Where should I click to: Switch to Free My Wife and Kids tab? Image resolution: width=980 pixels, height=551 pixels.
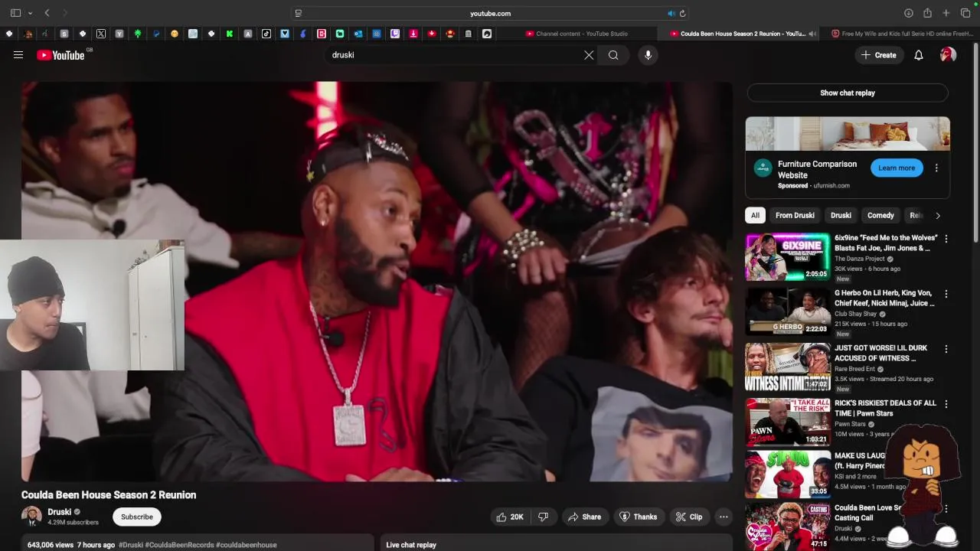pos(902,34)
